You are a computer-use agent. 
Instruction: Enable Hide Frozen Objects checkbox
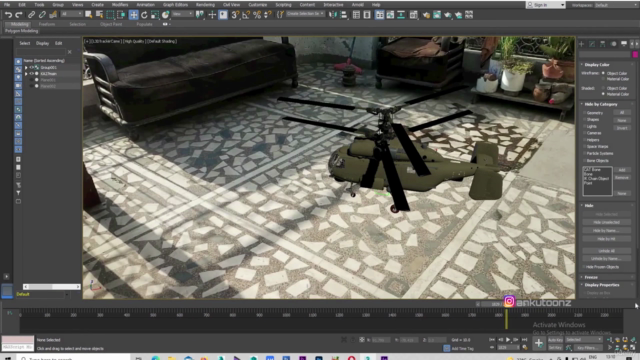tap(584, 267)
